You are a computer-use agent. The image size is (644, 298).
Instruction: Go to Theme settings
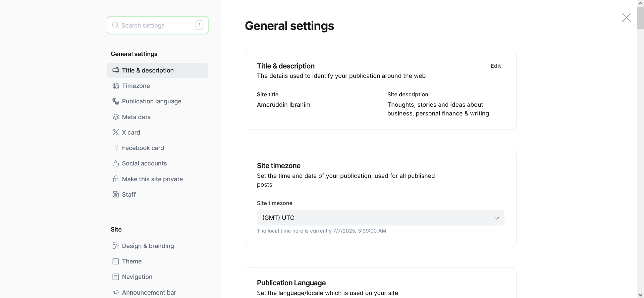click(x=132, y=261)
